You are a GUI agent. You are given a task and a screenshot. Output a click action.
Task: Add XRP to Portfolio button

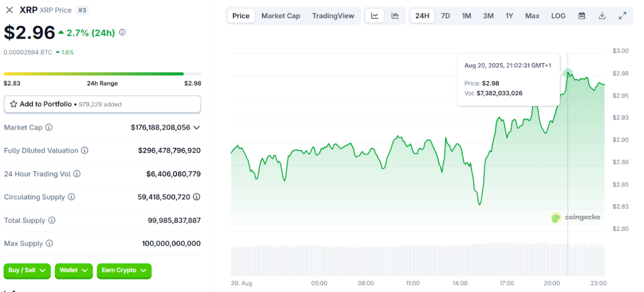(x=103, y=104)
